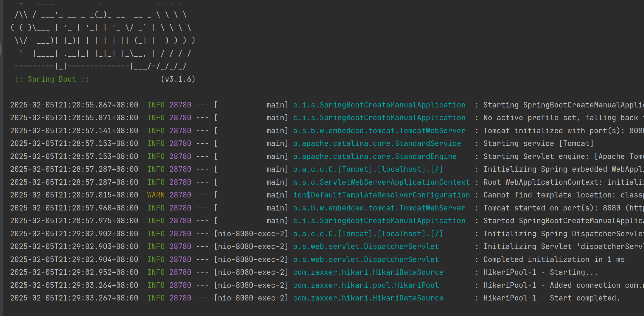Click message 'Started SpringBootCreateManualApplica'

tap(564, 221)
